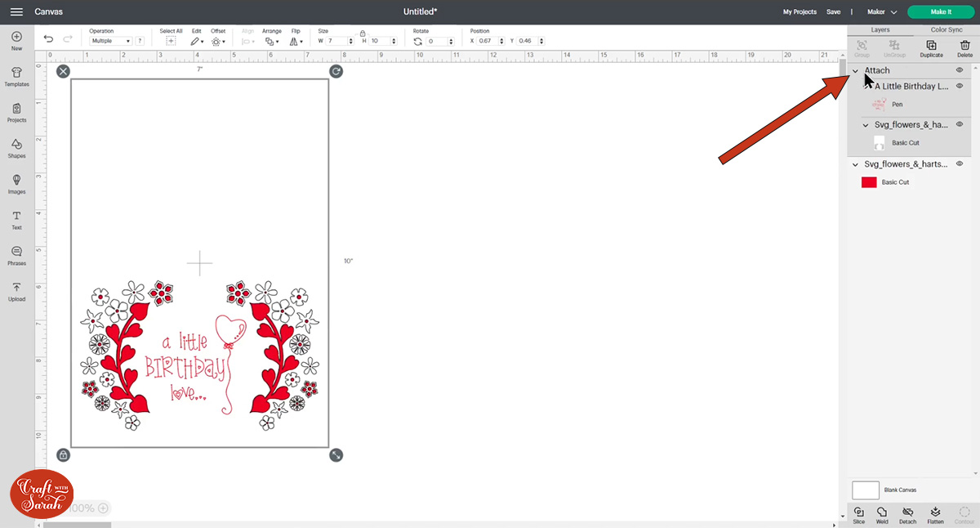Click the Duplicate layer icon
This screenshot has width=980, height=528.
click(931, 48)
